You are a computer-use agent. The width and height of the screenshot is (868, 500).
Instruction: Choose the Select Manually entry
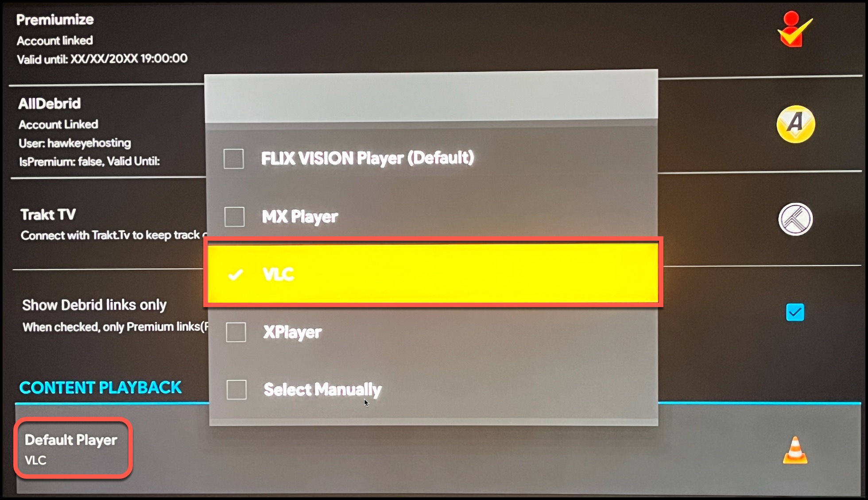433,390
